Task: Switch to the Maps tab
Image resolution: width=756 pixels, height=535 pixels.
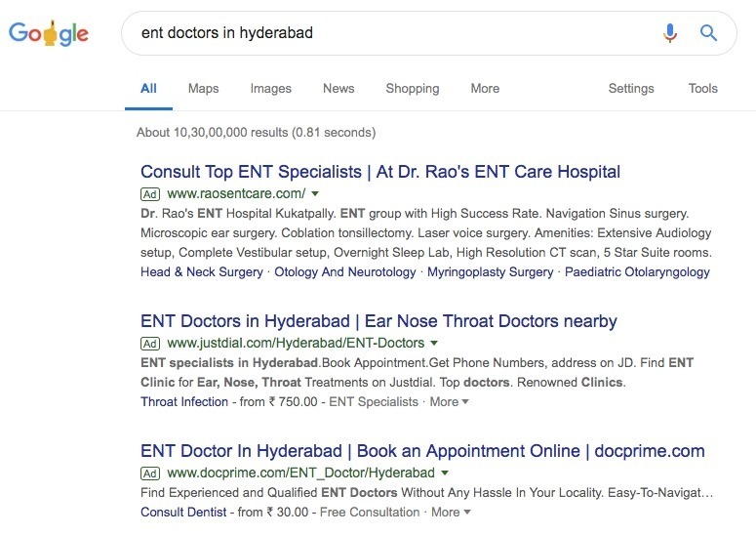Action: (204, 89)
